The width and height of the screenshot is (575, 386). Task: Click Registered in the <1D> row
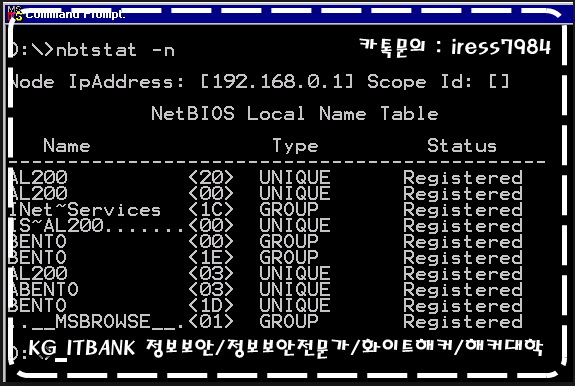click(463, 306)
